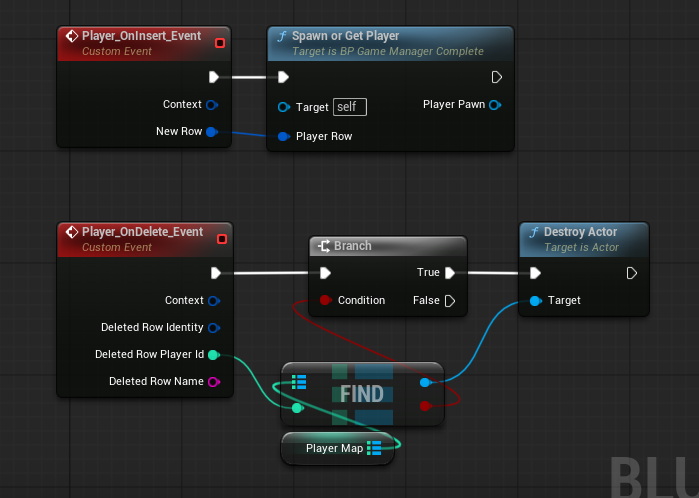Click the Branch Condition input pin
The image size is (699, 498).
click(x=325, y=300)
